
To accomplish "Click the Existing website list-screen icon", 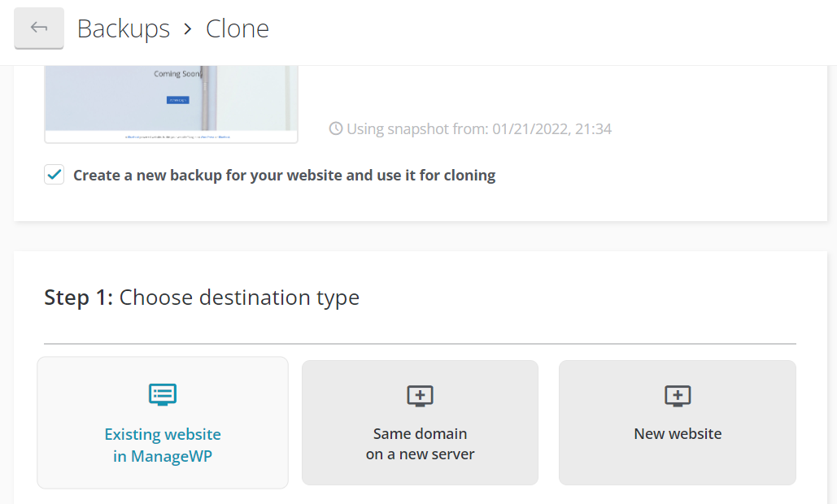I will click(x=163, y=395).
